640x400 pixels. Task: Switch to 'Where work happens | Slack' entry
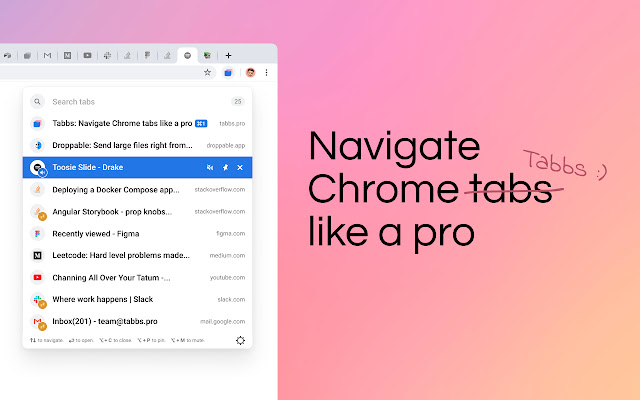(138, 300)
